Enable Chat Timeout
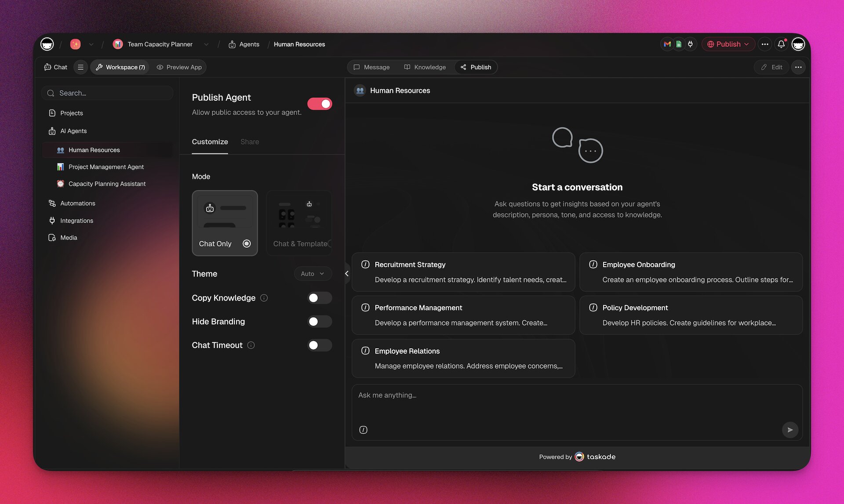 pyautogui.click(x=320, y=345)
